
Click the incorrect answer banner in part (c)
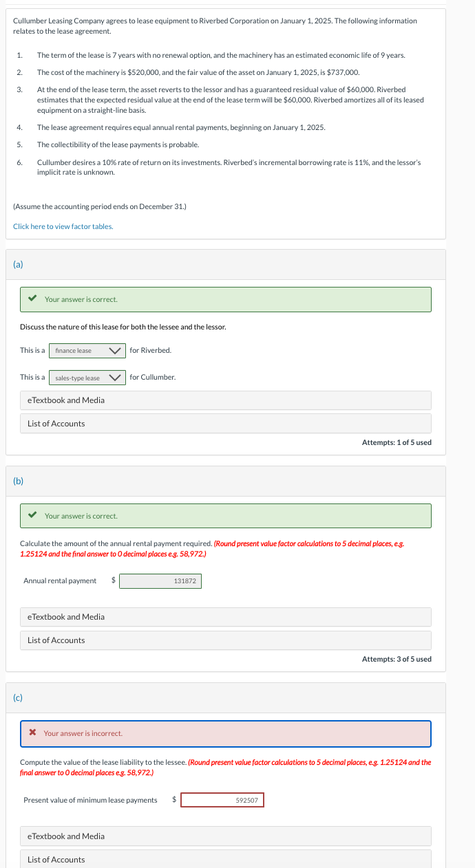[x=225, y=734]
